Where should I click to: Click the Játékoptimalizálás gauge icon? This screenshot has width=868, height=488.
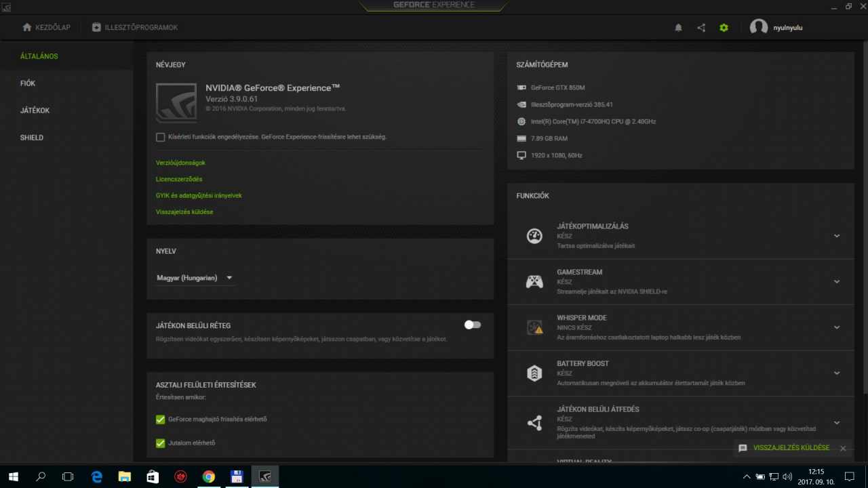tap(534, 236)
